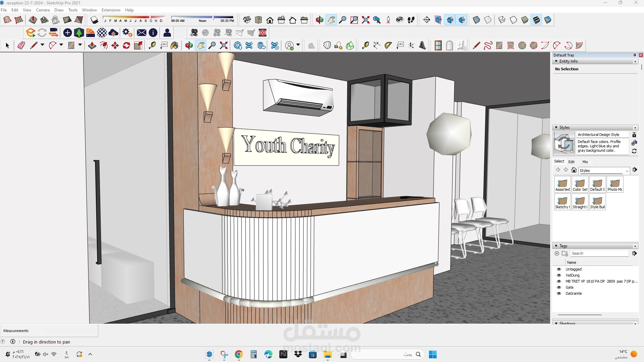The image size is (644, 362).
Task: Pick the Paint Bucket tool
Action: 174,45
